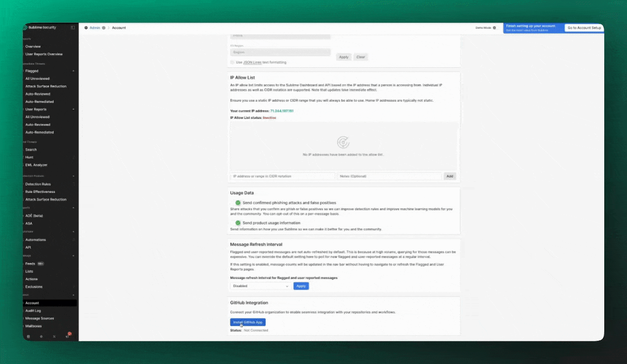
Task: Open Search in the sidebar
Action: point(31,150)
